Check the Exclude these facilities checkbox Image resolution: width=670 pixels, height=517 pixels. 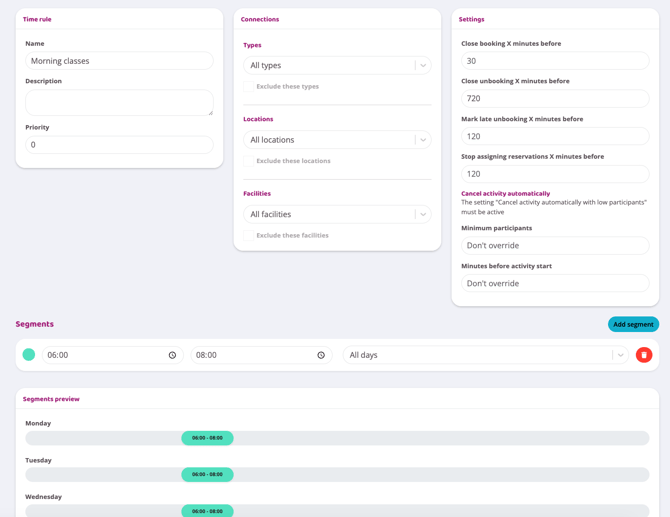249,236
